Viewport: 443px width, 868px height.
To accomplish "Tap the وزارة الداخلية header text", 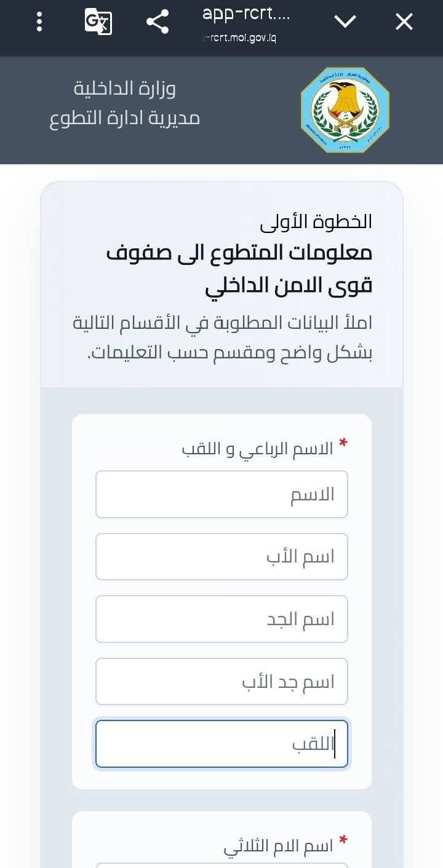I will point(125,89).
